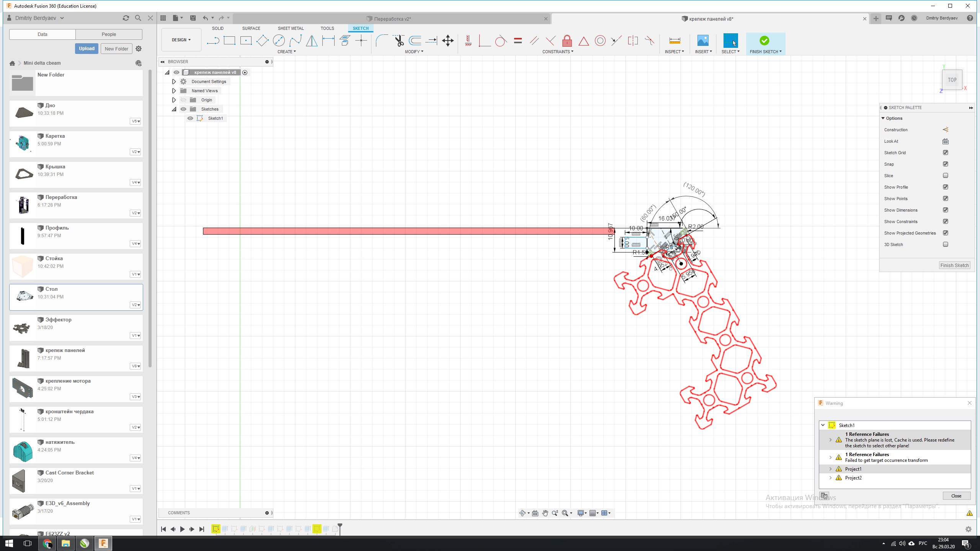Select the Equal constraint icon

[x=518, y=41]
